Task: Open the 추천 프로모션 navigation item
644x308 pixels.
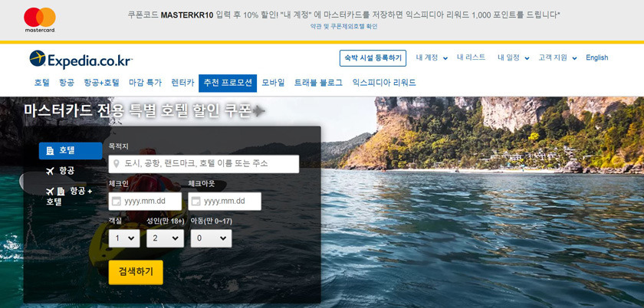Action: coord(228,83)
